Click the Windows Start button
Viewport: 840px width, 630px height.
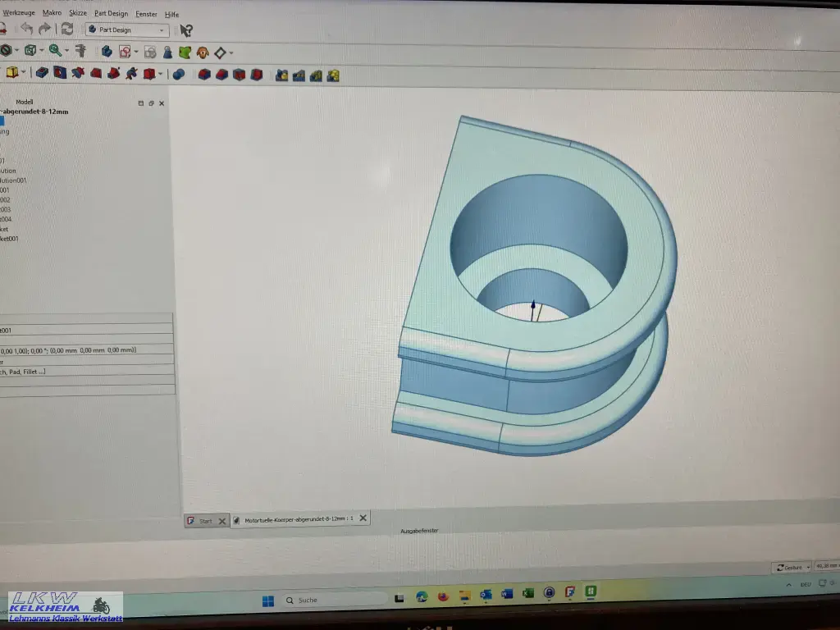click(x=268, y=601)
